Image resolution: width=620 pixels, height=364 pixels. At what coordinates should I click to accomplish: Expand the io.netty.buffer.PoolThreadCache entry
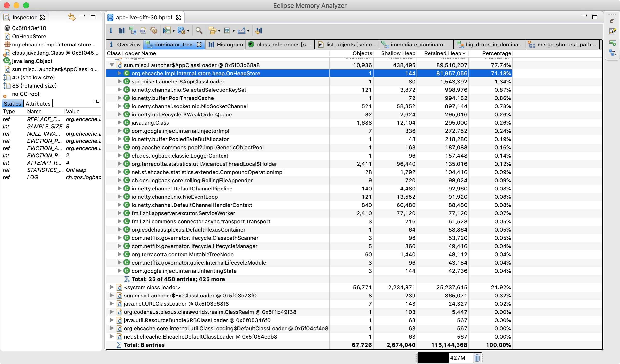(120, 98)
